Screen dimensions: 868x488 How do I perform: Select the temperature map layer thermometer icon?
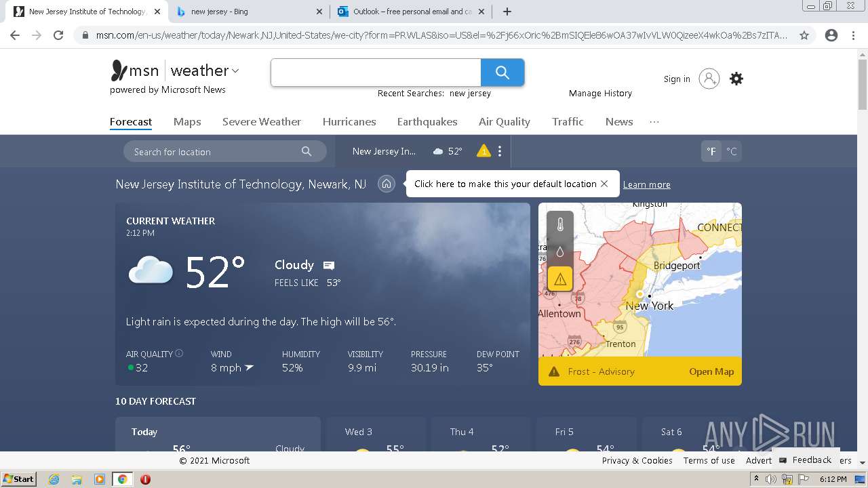click(x=560, y=225)
